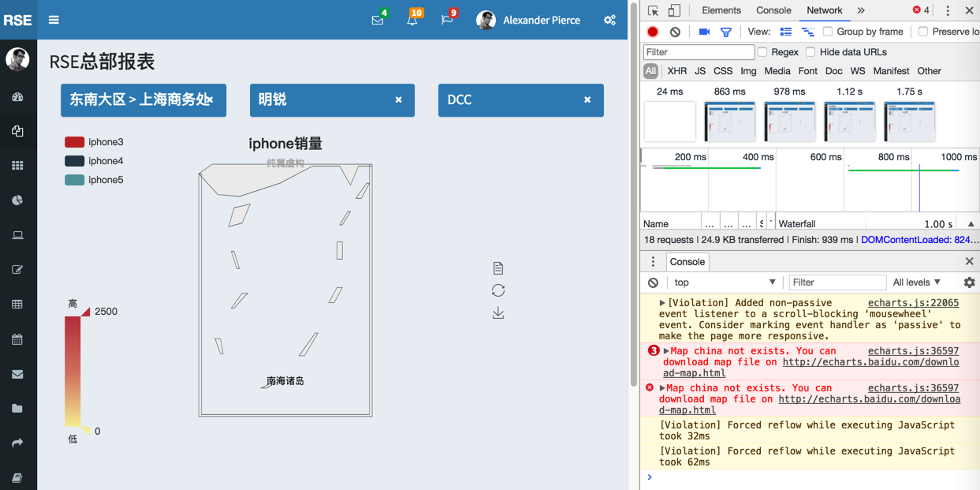Click the chart save-as-image download icon
The image size is (980, 490).
[498, 313]
